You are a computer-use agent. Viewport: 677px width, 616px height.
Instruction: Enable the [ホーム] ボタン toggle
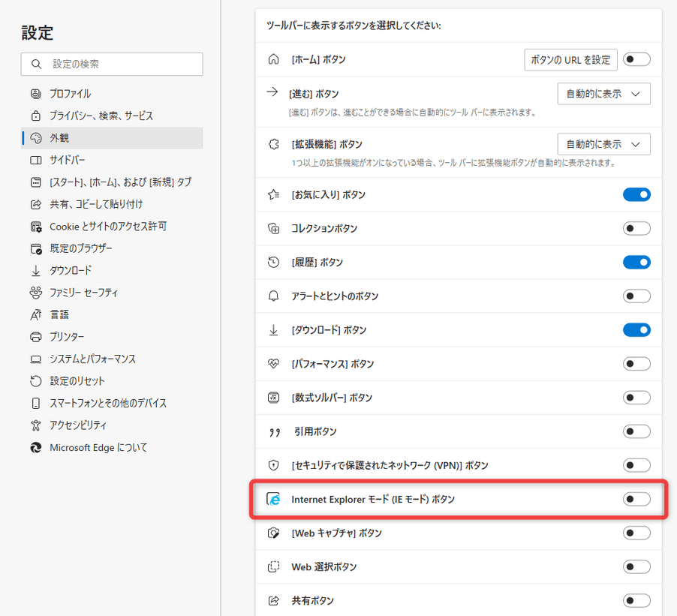tap(636, 59)
